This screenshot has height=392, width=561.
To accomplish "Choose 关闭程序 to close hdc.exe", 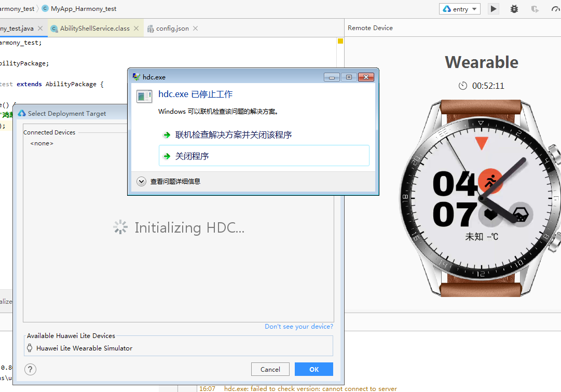I will [264, 156].
